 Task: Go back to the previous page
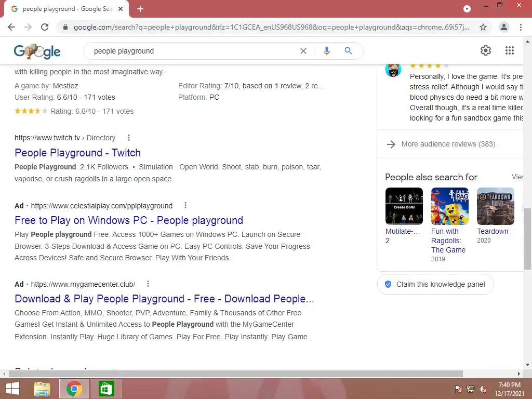coord(11,27)
